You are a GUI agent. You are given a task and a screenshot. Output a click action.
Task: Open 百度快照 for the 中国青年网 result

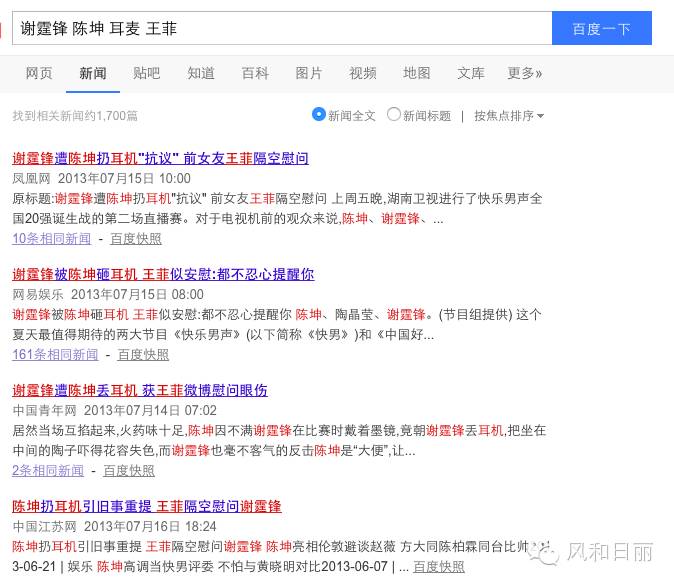pos(129,471)
